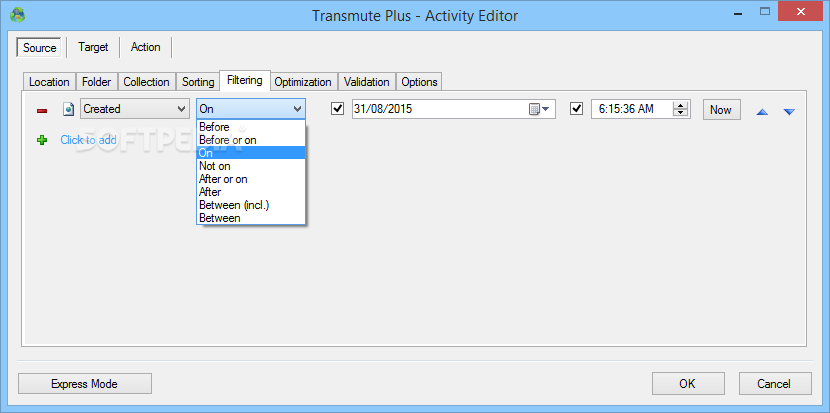
Task: Choose Not on from the list
Action: click(x=251, y=166)
